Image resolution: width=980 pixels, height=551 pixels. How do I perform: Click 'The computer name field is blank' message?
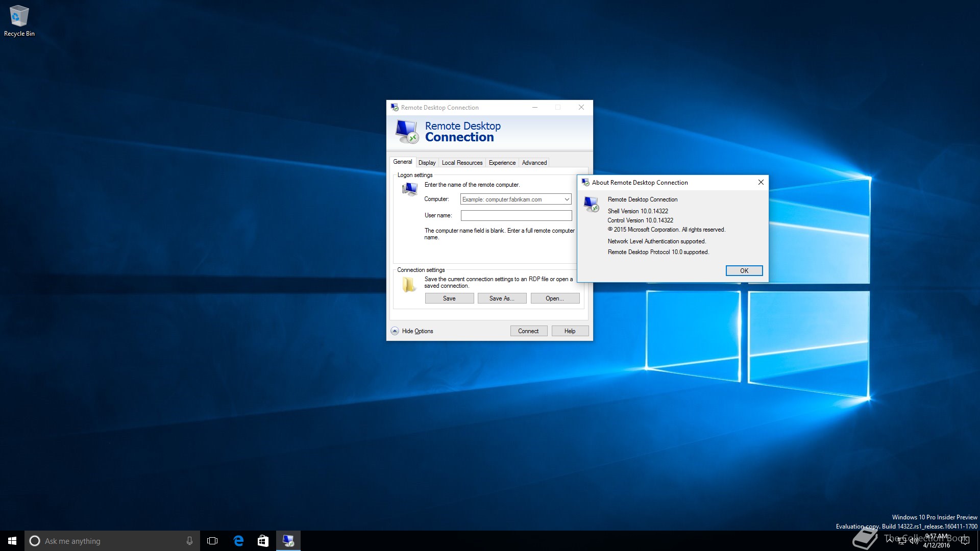[499, 234]
